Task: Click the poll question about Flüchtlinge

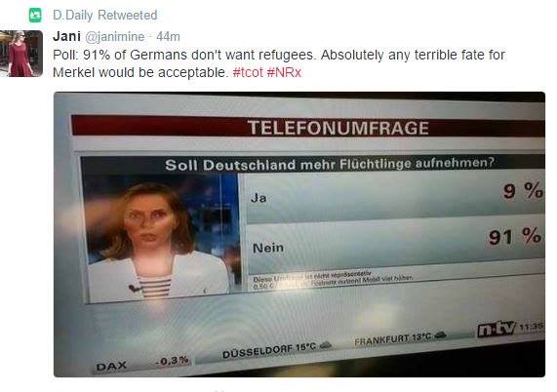Action: [330, 165]
